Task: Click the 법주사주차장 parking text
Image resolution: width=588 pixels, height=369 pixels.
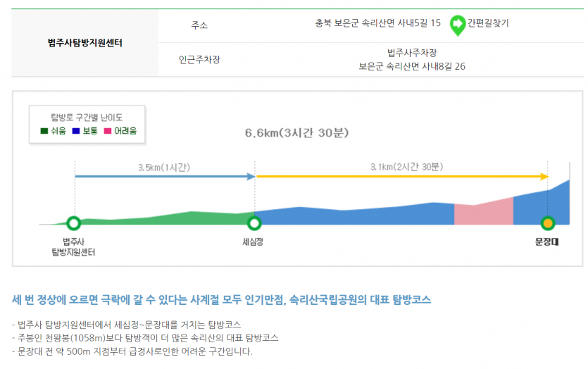Action: coord(412,53)
